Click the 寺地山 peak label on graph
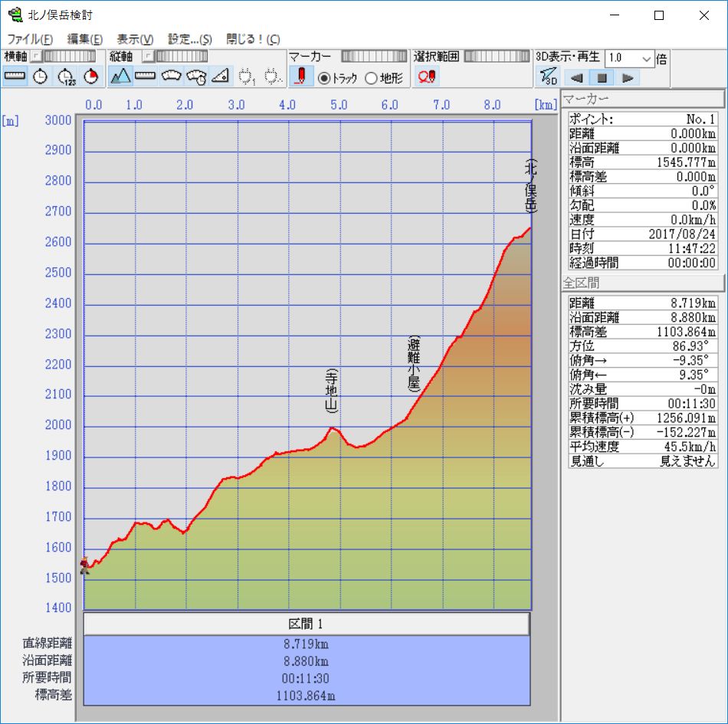This screenshot has width=728, height=724. 331,391
